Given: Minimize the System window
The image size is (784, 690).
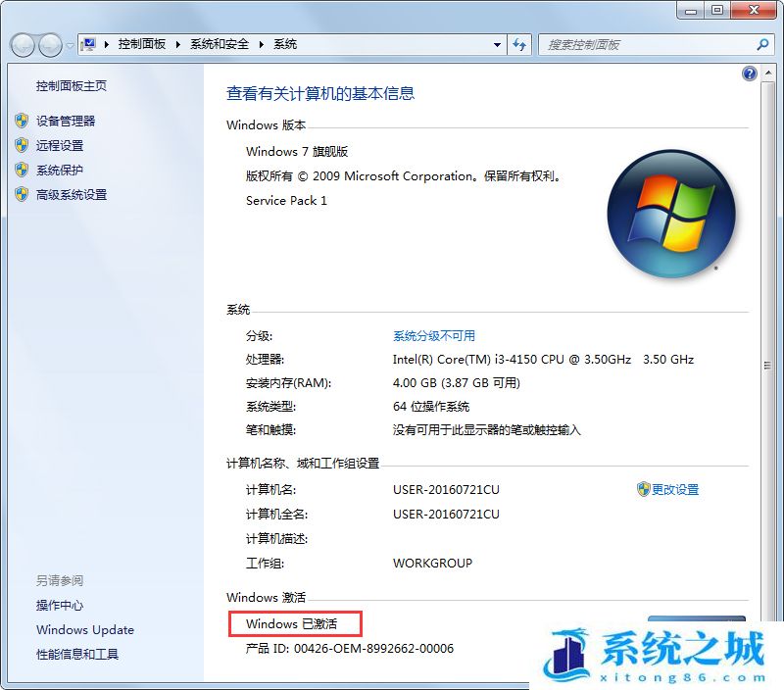Looking at the screenshot, I should coord(691,10).
